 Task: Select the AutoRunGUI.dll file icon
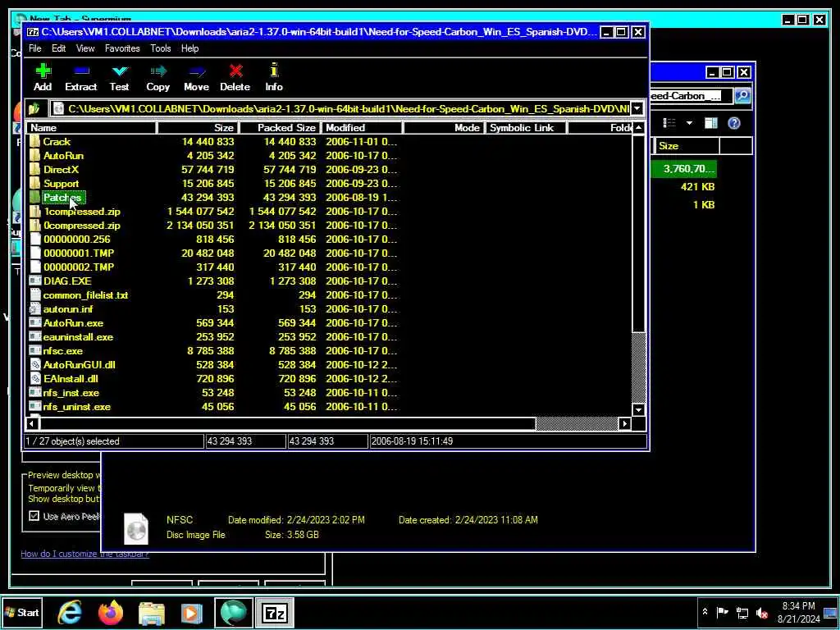pos(35,364)
